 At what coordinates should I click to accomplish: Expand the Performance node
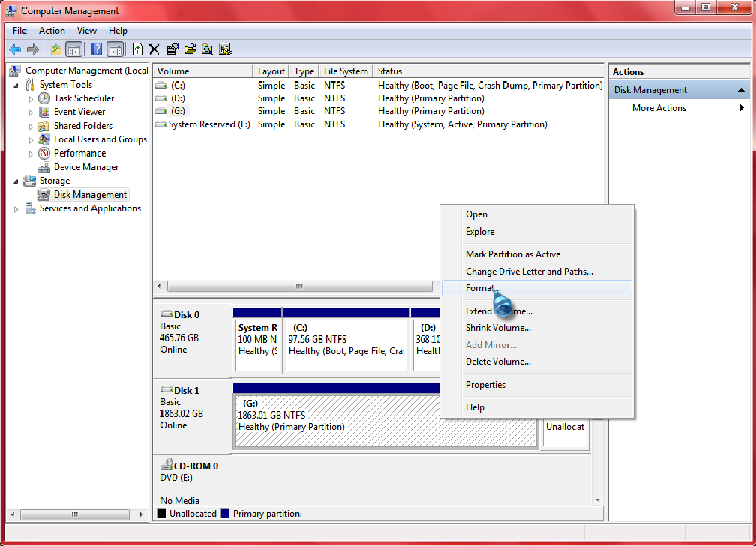(x=31, y=154)
